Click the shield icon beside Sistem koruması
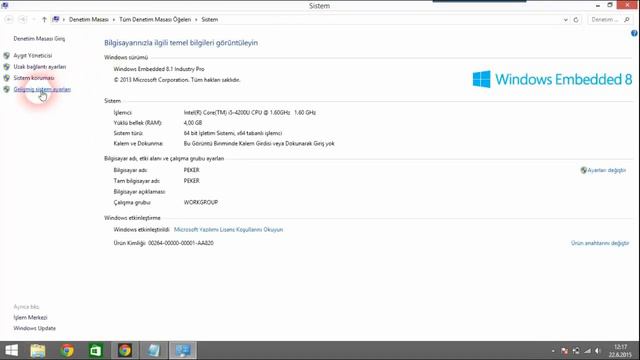This screenshot has width=640, height=360. [7, 78]
